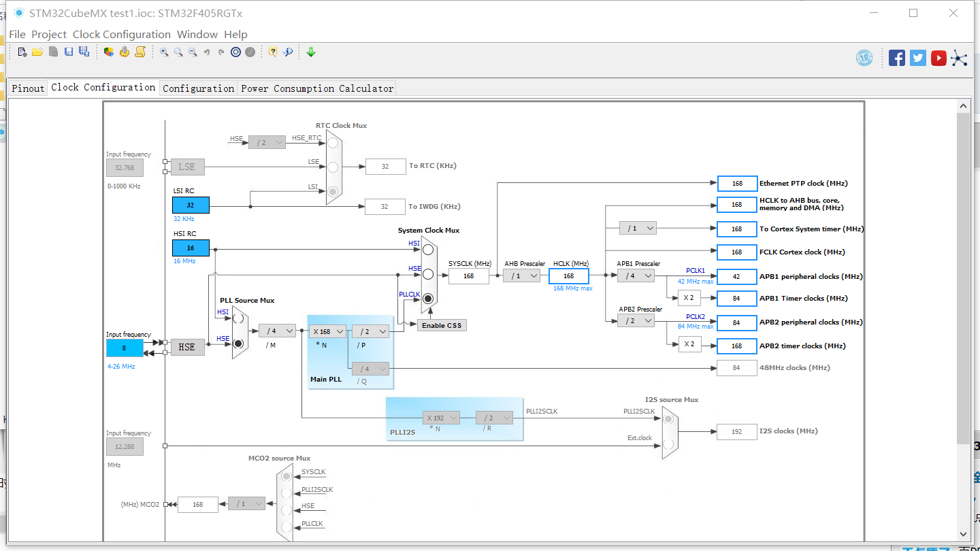Open the AHB Prescaler dropdown
980x551 pixels.
(x=521, y=275)
